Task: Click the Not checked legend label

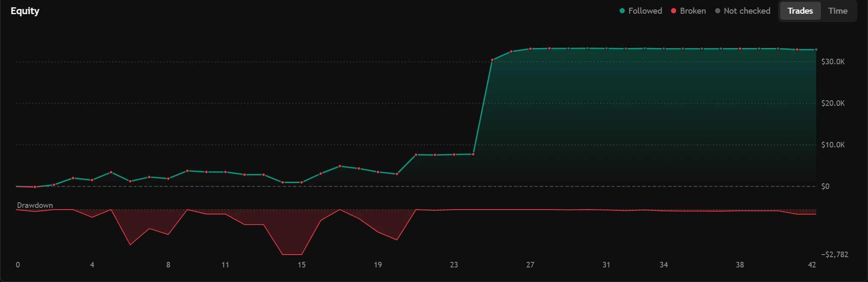Action: (747, 11)
